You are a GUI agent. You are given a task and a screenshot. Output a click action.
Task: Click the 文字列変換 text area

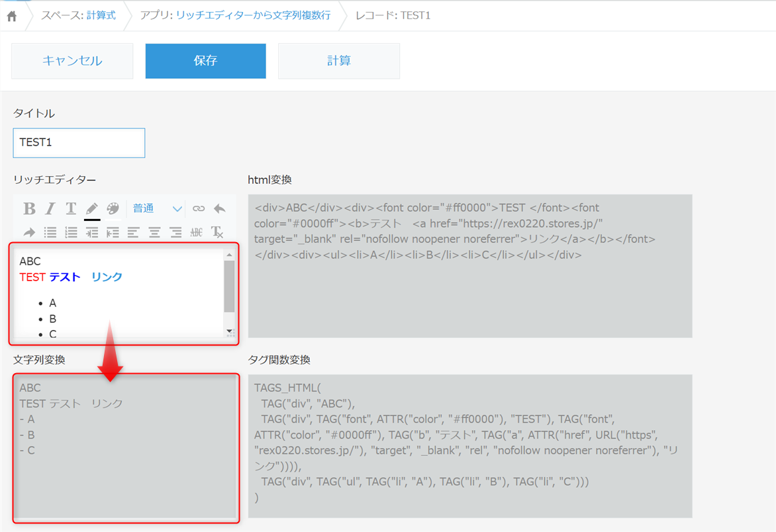(x=126, y=448)
